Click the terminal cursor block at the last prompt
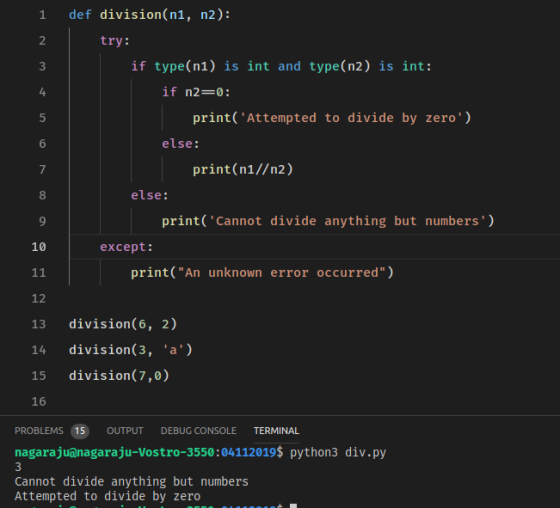The width and height of the screenshot is (560, 508). [294, 505]
